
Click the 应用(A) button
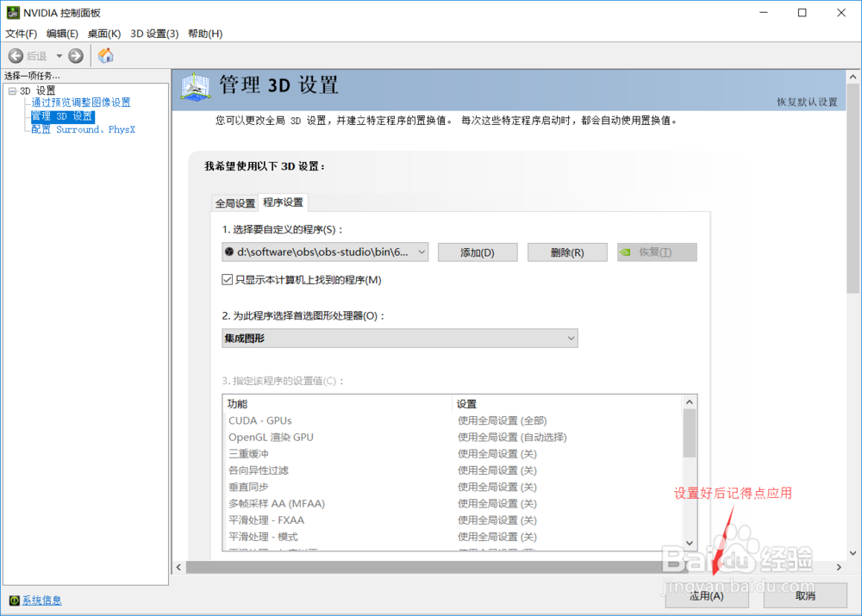706,595
